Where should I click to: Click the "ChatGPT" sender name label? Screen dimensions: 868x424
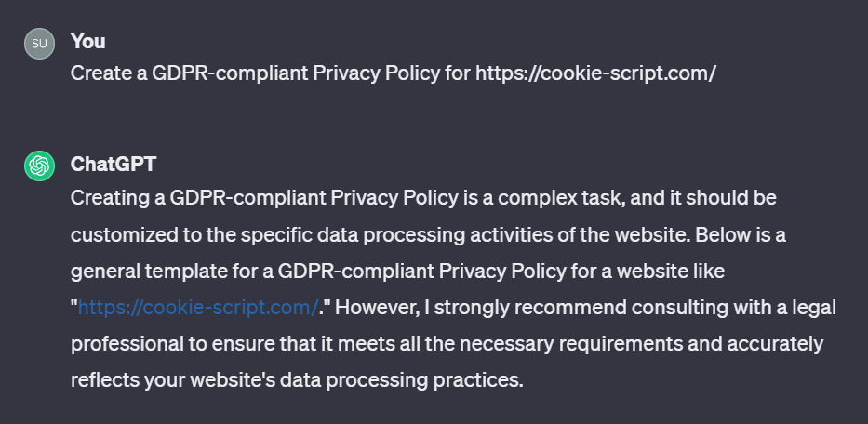(114, 164)
